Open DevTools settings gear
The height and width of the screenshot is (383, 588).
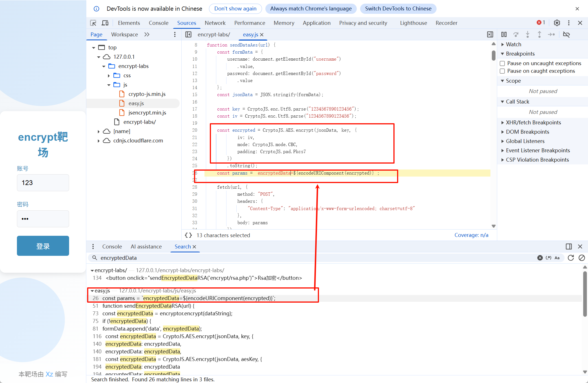pyautogui.click(x=557, y=23)
